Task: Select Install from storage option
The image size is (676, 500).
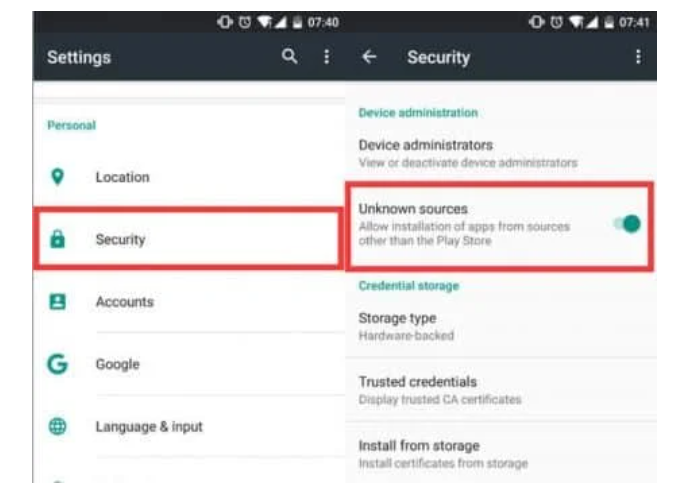Action: pyautogui.click(x=501, y=453)
